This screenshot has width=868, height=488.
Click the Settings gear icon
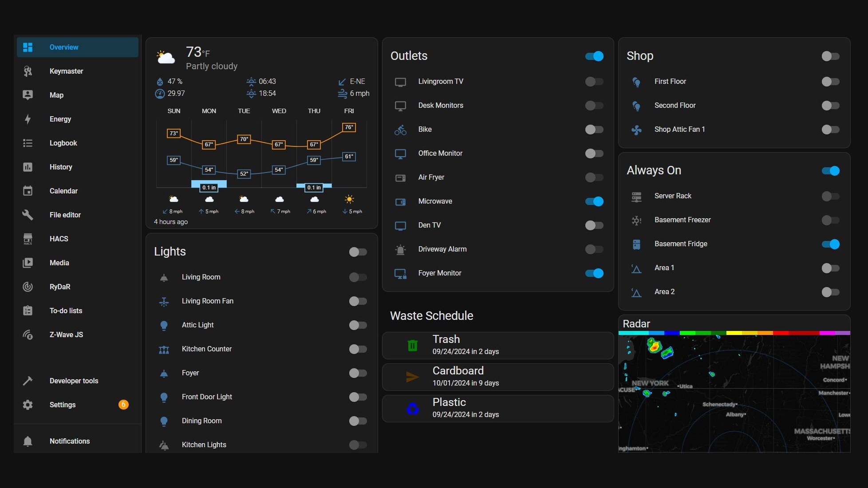click(x=28, y=405)
